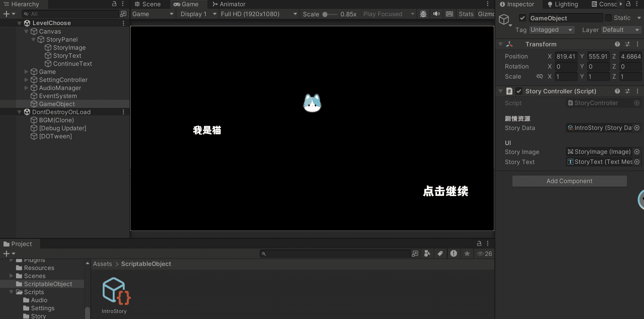This screenshot has height=319, width=644.
Task: Search by import log type in Project
Action: [x=453, y=254]
